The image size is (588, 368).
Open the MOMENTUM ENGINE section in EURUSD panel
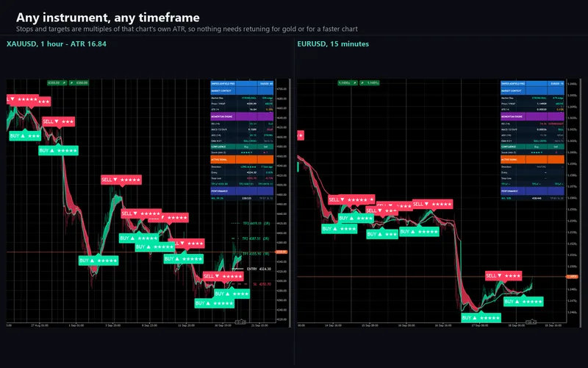point(532,116)
